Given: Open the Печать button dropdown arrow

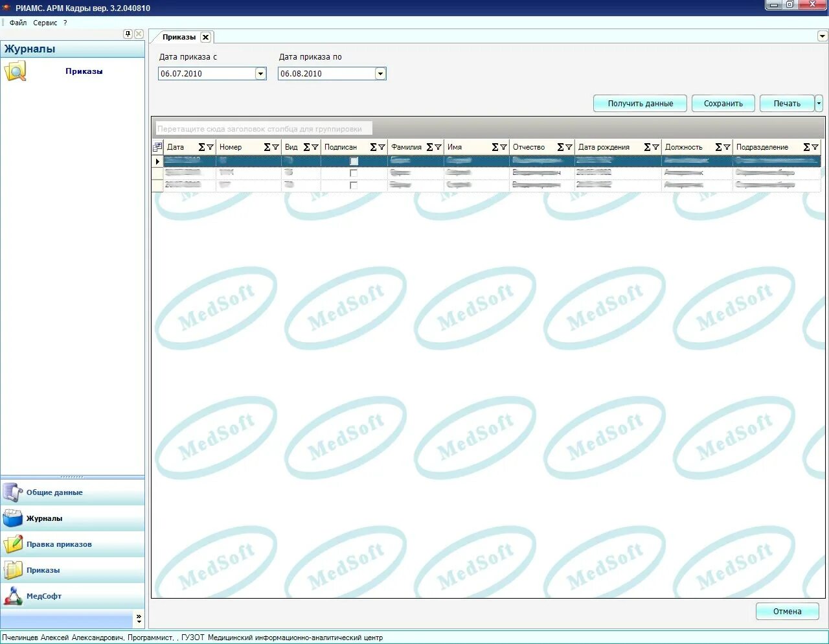Looking at the screenshot, I should [819, 103].
